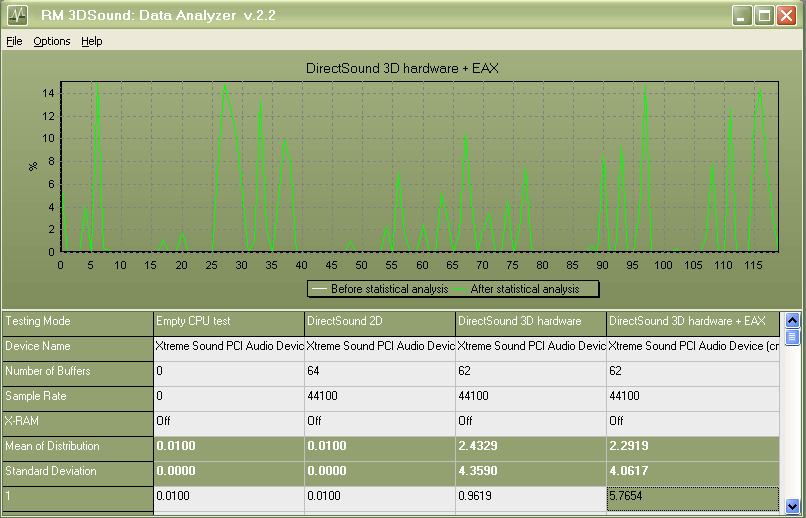The image size is (806, 518).
Task: Select the DirectSound 3D hardware column header
Action: click(530, 321)
